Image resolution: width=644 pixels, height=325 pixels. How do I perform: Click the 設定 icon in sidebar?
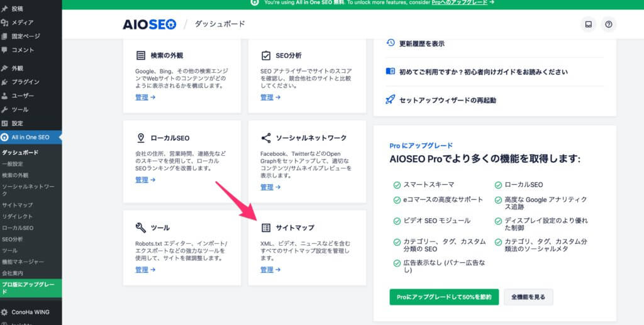(4, 123)
